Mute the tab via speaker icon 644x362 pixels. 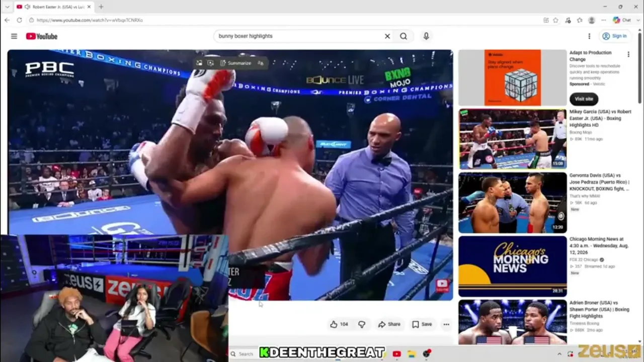click(27, 7)
